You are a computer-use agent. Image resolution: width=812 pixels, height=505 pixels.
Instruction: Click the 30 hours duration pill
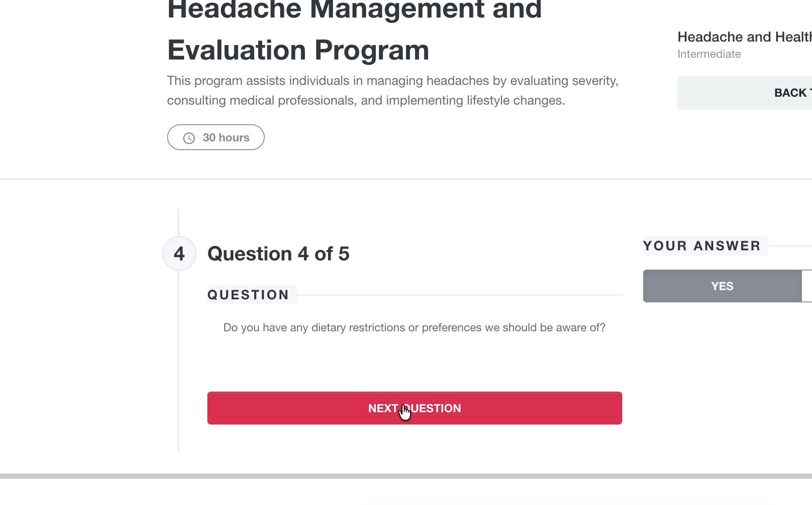pyautogui.click(x=215, y=137)
